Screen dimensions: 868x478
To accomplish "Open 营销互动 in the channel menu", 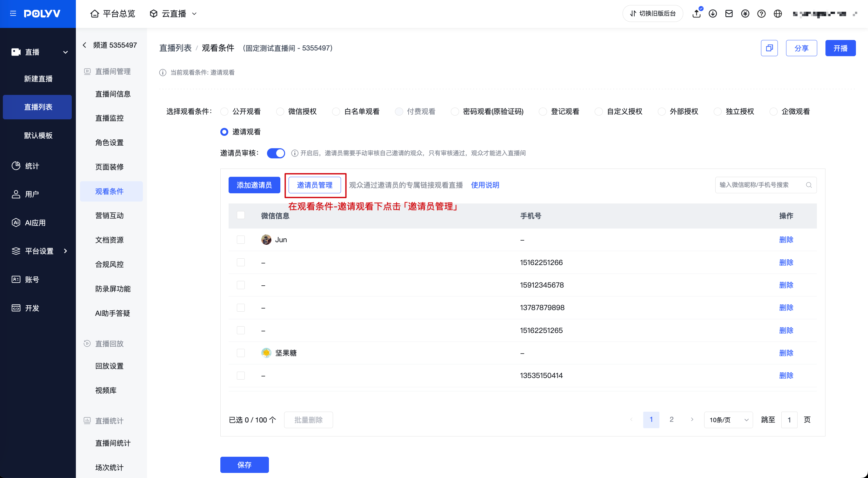I will coord(110,216).
